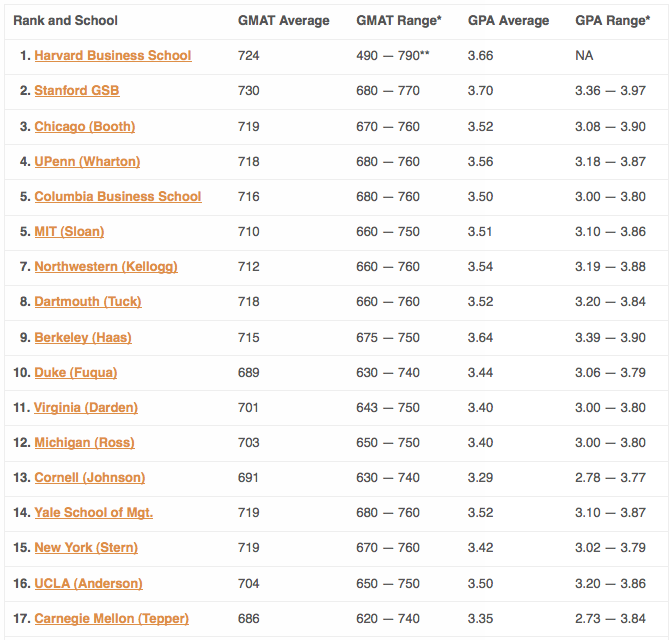Open Northwestern (Kellogg) school page

pyautogui.click(x=106, y=267)
